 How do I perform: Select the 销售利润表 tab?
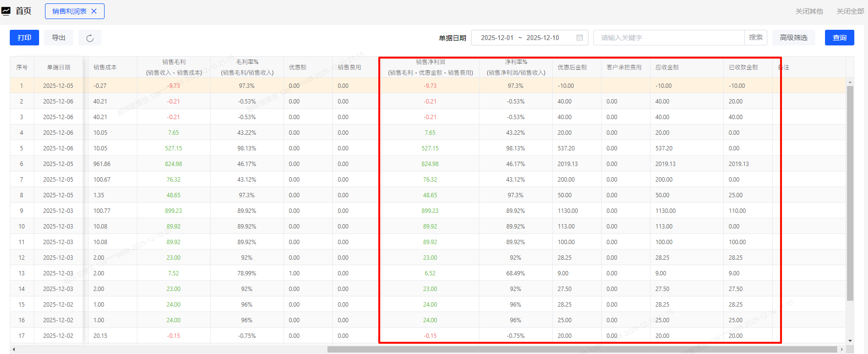(x=69, y=11)
